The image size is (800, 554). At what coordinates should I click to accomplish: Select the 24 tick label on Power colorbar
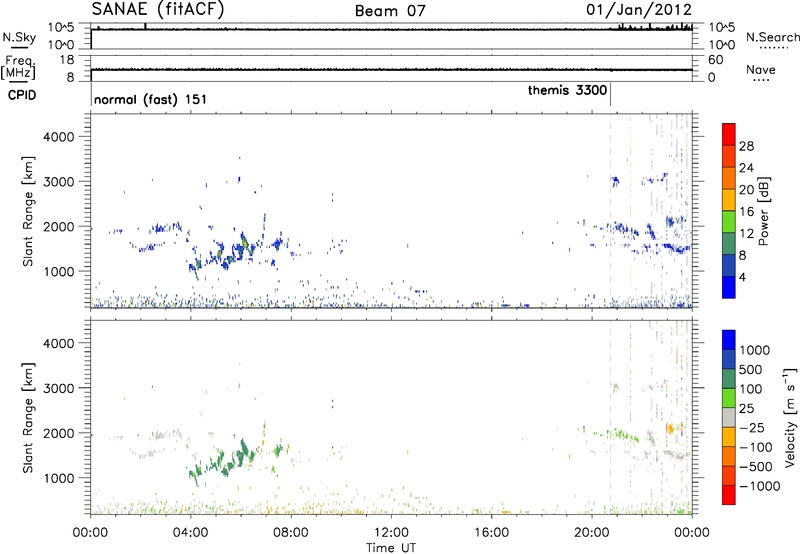746,168
